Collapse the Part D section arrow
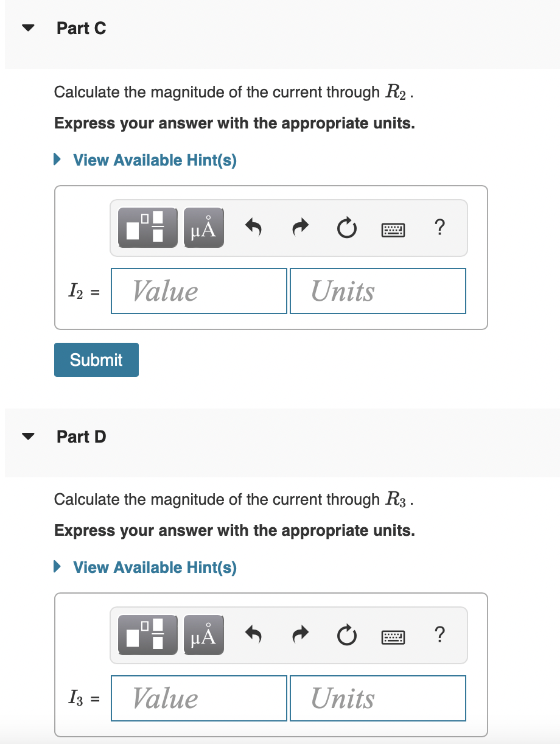The height and width of the screenshot is (744, 560). click(x=27, y=437)
